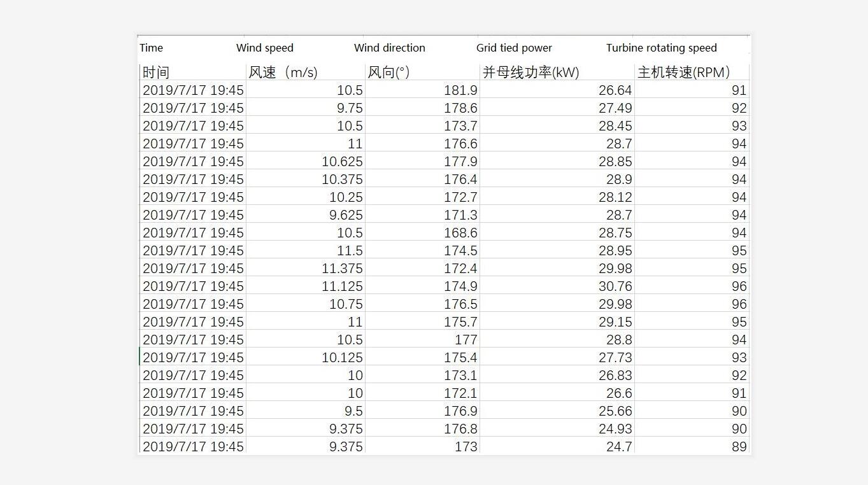Select the wind speed cell 10.25
The image size is (868, 485).
tap(305, 197)
